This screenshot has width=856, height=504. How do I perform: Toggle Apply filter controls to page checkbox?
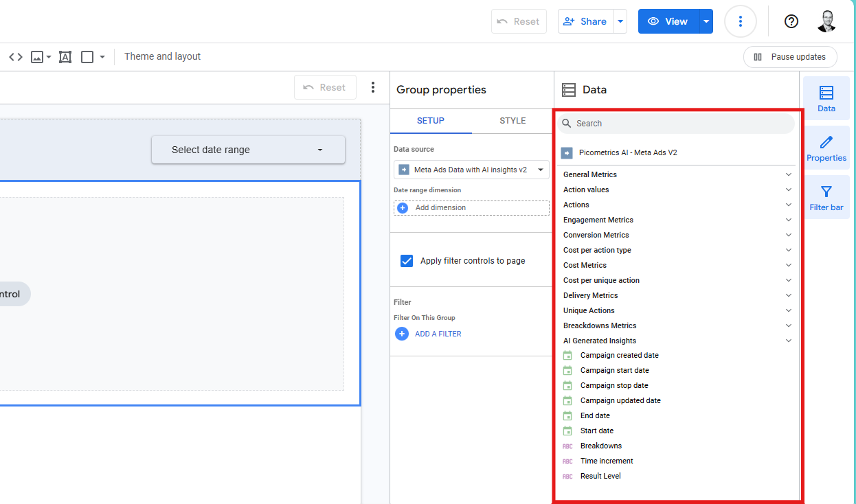coord(407,261)
